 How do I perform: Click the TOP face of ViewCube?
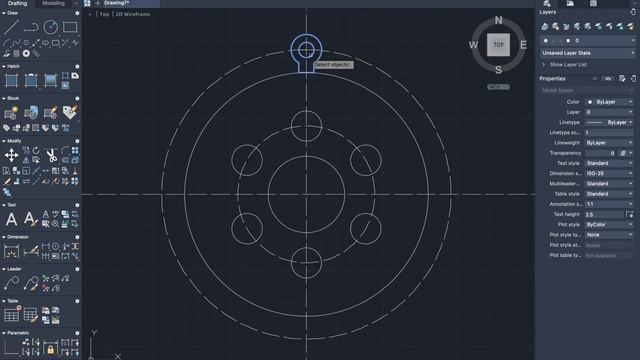coord(498,44)
